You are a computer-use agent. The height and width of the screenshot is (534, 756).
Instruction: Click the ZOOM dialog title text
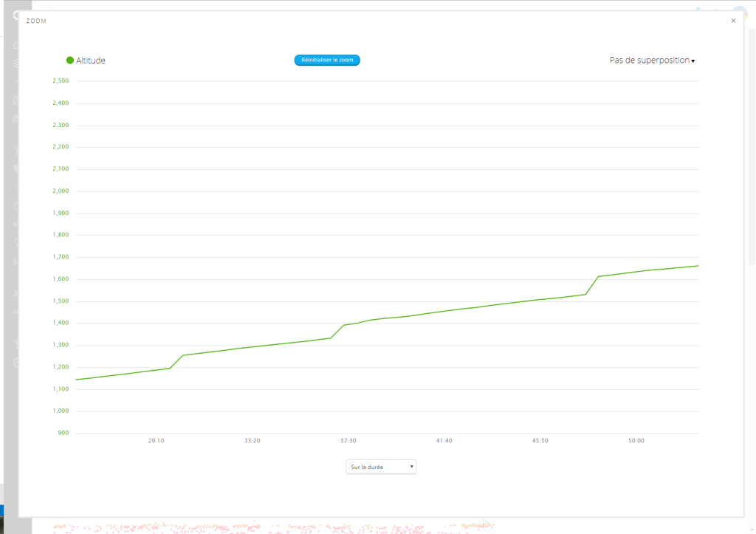[36, 21]
